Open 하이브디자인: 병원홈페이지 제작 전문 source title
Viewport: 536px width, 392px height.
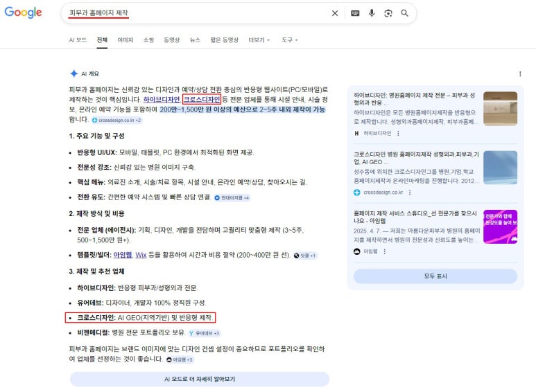pyautogui.click(x=414, y=98)
